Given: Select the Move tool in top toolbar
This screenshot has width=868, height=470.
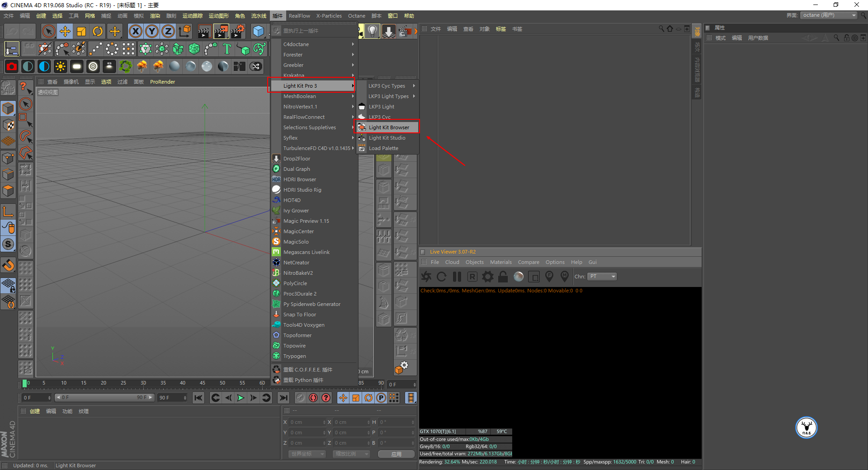Looking at the screenshot, I should [x=65, y=31].
